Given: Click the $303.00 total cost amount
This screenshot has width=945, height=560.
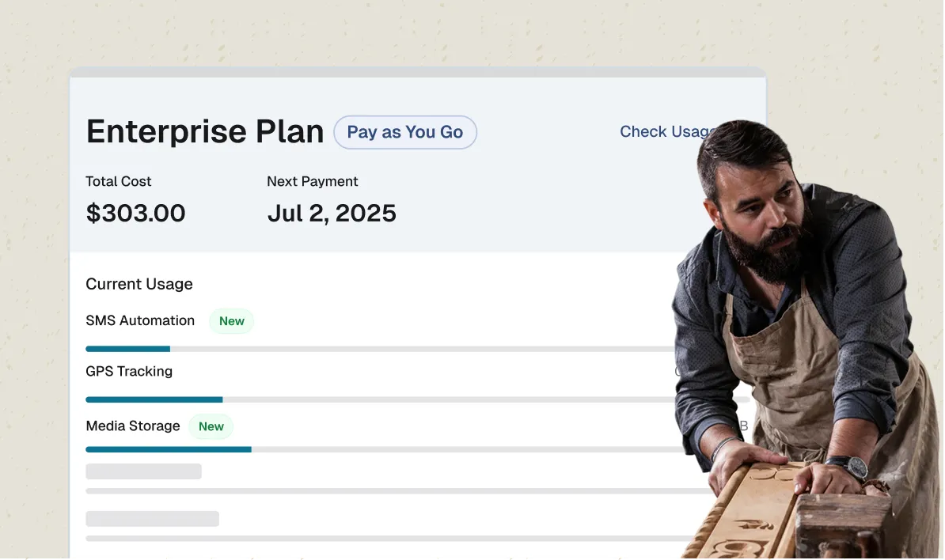Looking at the screenshot, I should 135,213.
